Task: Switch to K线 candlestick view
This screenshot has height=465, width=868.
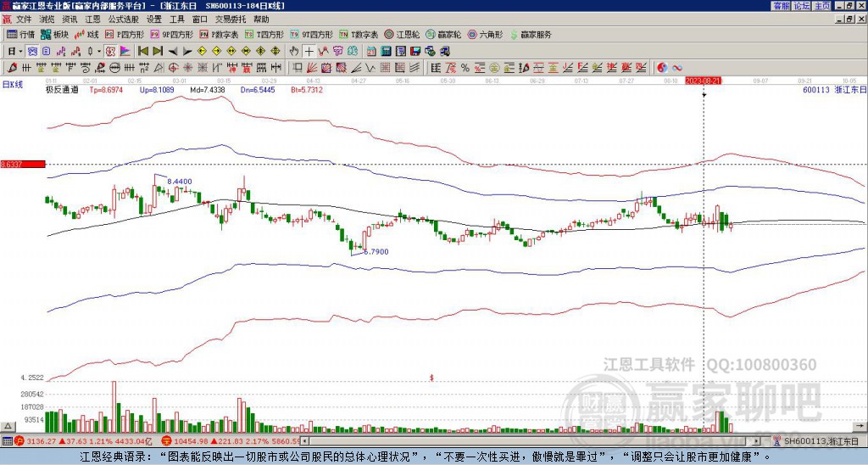Action: (86, 34)
